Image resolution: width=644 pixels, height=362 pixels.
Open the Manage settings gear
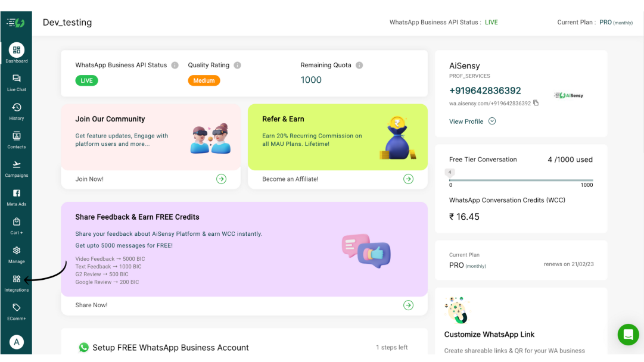coord(16,251)
